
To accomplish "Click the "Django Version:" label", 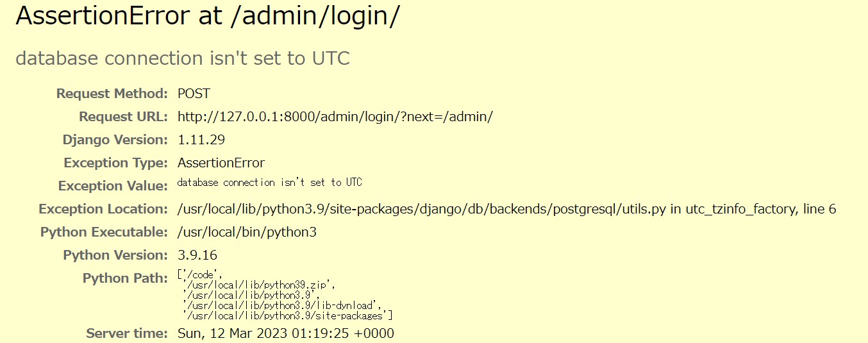I will pos(115,140).
